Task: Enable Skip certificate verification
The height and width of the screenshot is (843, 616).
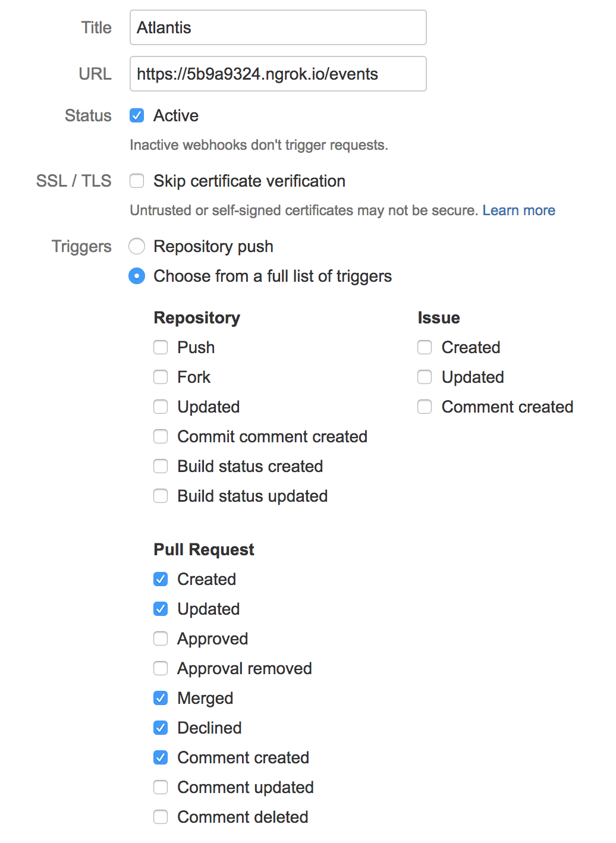Action: [x=137, y=181]
